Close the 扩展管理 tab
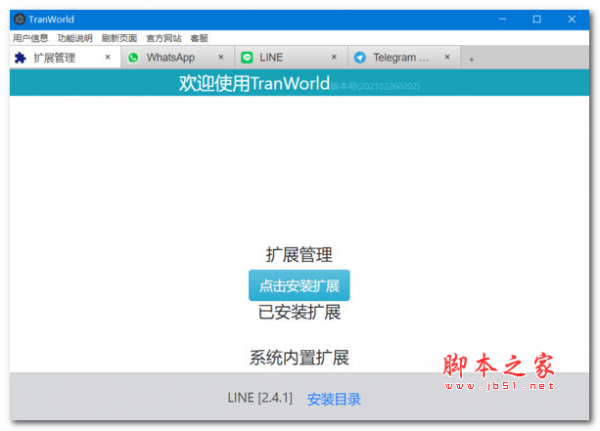The image size is (600, 431). 107,58
